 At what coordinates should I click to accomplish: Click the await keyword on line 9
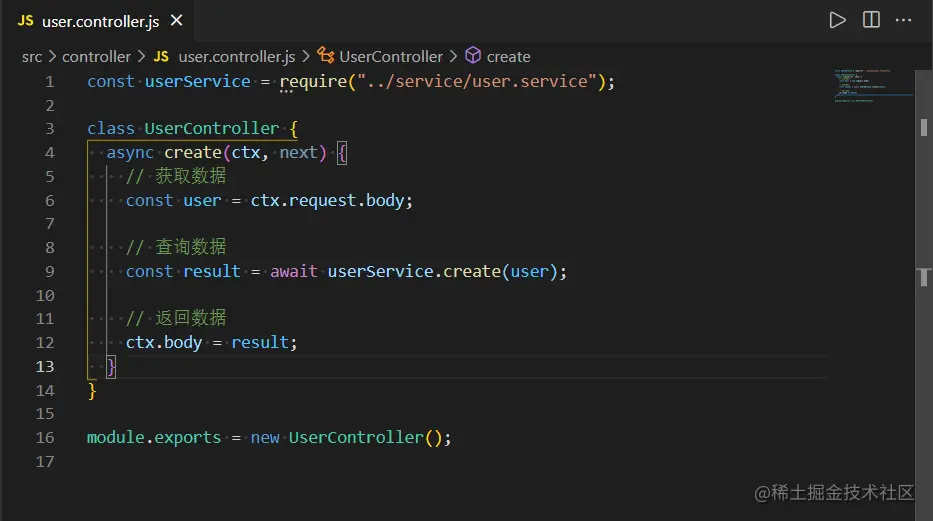coord(294,271)
